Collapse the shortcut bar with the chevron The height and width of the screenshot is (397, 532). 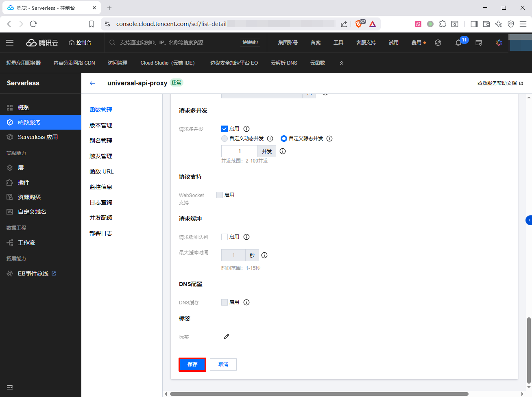click(x=342, y=63)
